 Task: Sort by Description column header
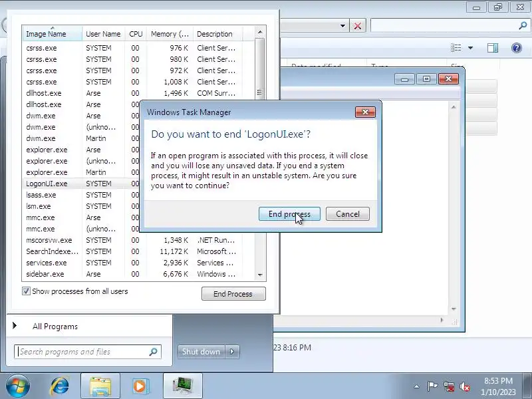[217, 34]
